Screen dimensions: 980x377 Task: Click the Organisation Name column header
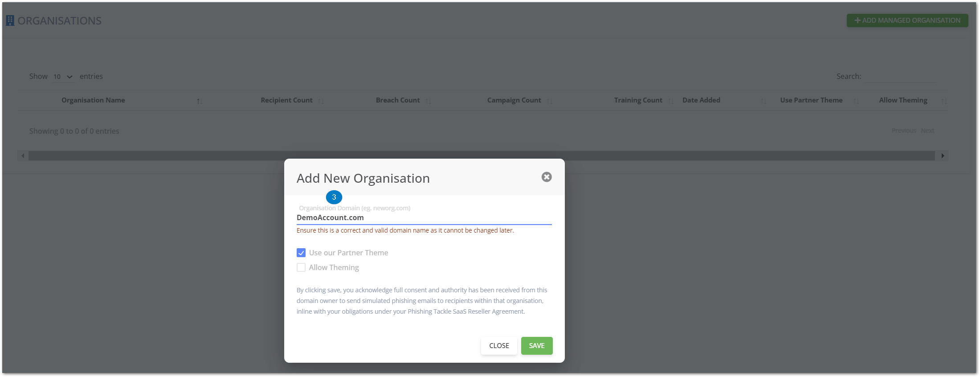point(93,100)
